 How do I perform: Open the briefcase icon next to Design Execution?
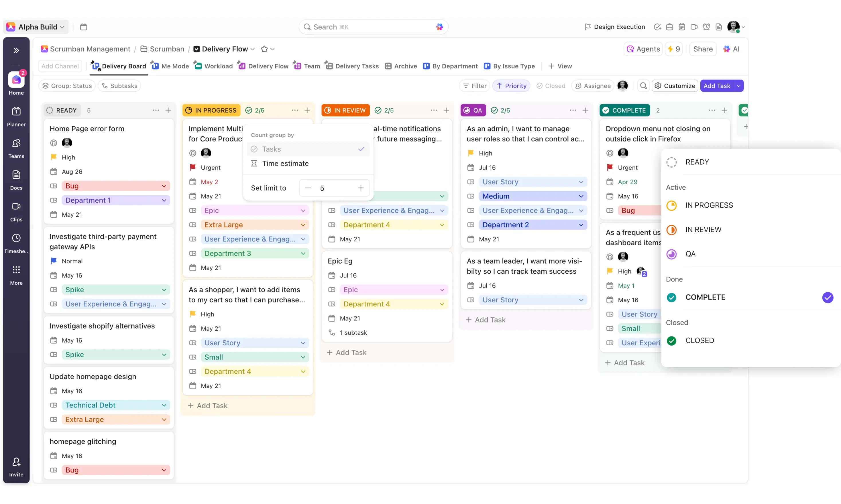click(669, 27)
